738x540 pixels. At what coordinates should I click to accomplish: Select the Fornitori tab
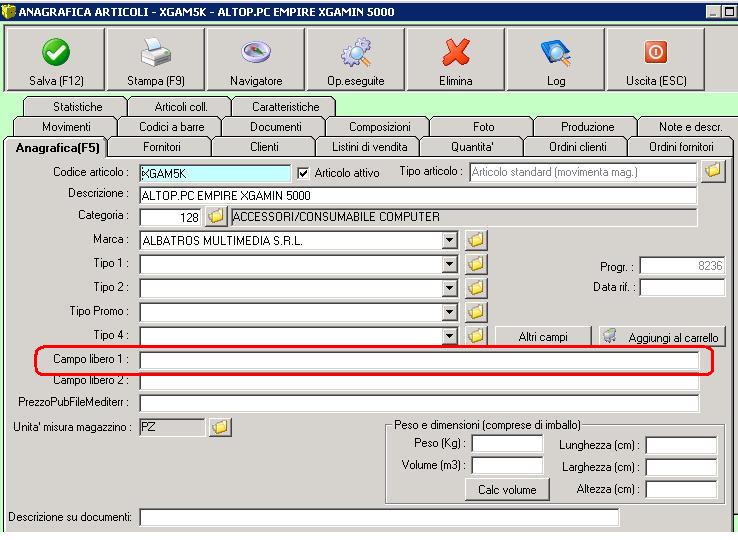coord(161,147)
